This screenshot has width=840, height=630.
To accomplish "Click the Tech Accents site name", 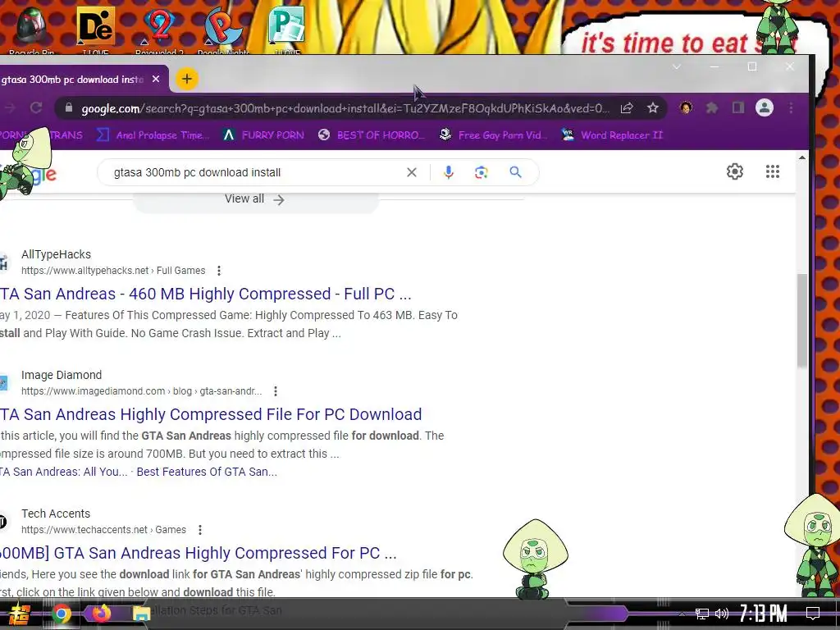I will (x=56, y=514).
